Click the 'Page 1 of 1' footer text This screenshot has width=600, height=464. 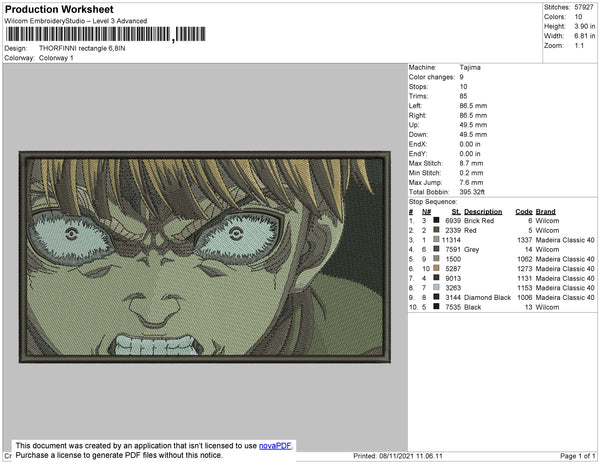pyautogui.click(x=578, y=456)
